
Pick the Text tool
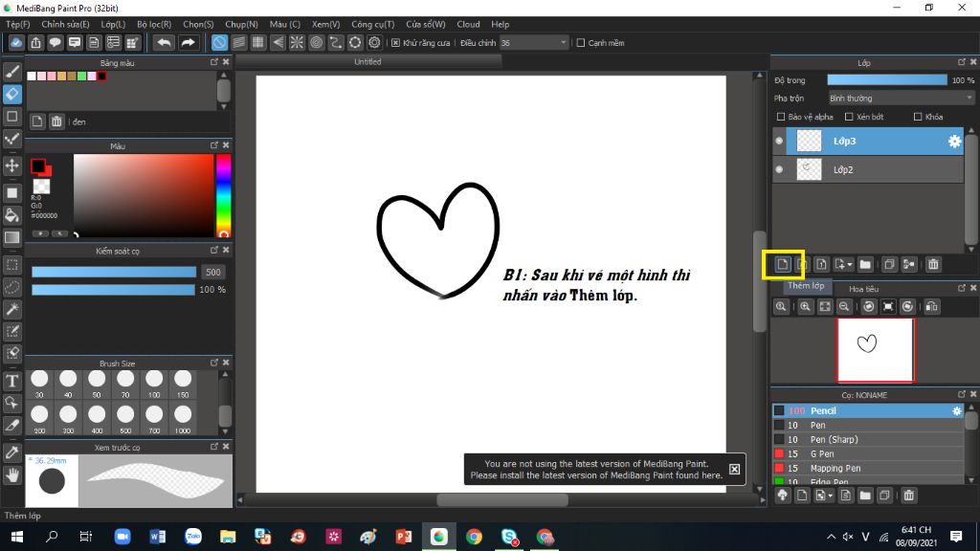(x=12, y=382)
